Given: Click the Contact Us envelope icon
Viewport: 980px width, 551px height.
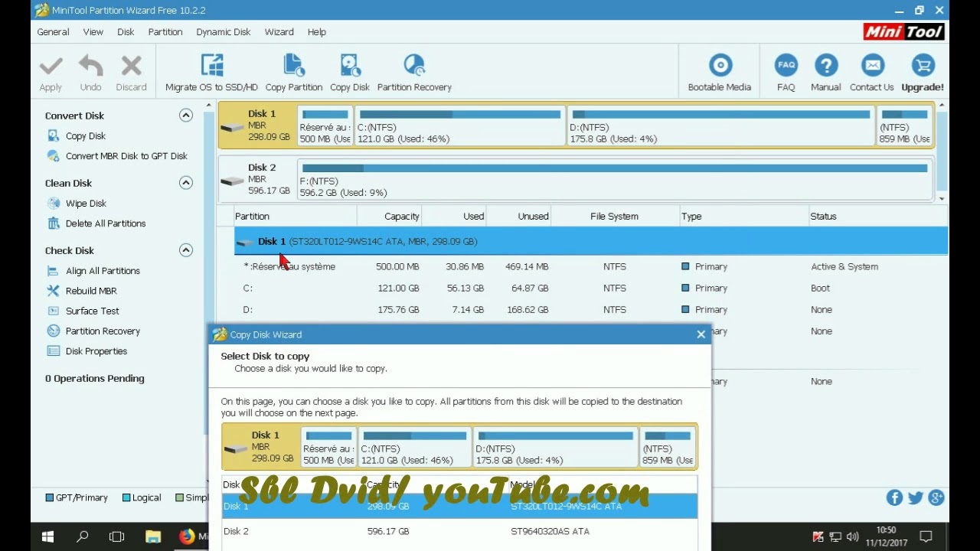Looking at the screenshot, I should 872,66.
